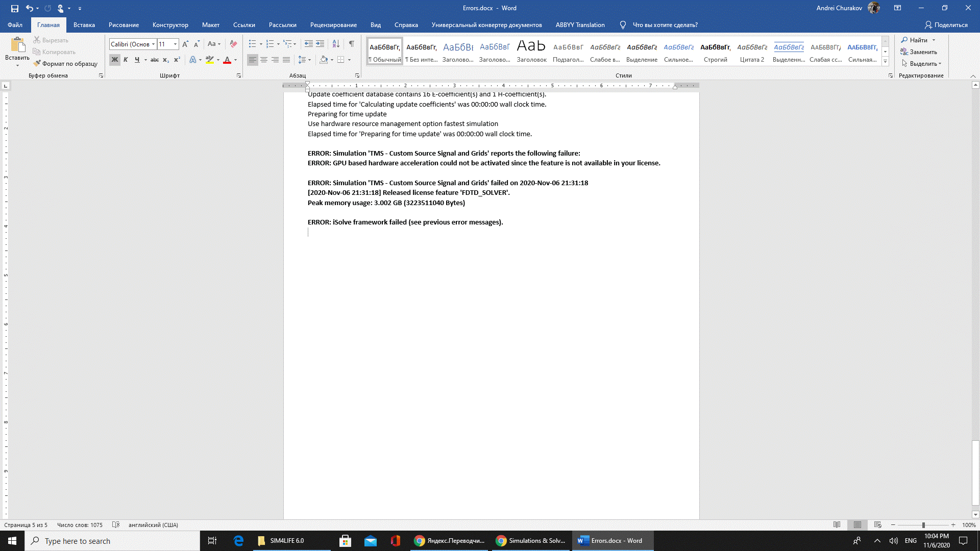The height and width of the screenshot is (551, 980).
Task: Toggle Bold formatting icon
Action: pos(114,60)
